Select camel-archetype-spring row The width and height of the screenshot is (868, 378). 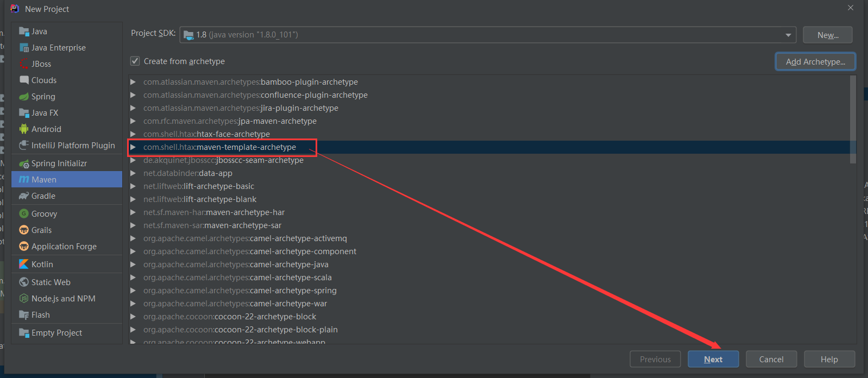point(489,291)
